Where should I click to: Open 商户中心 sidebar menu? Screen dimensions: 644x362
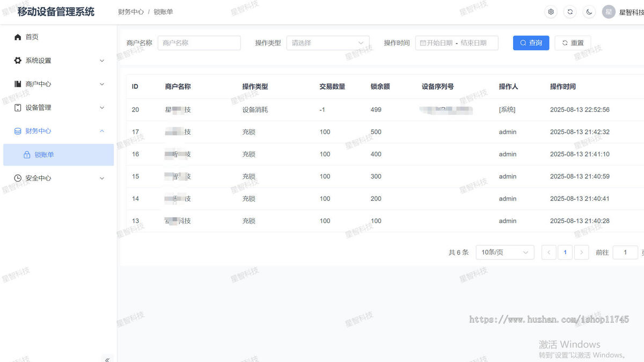(58, 84)
